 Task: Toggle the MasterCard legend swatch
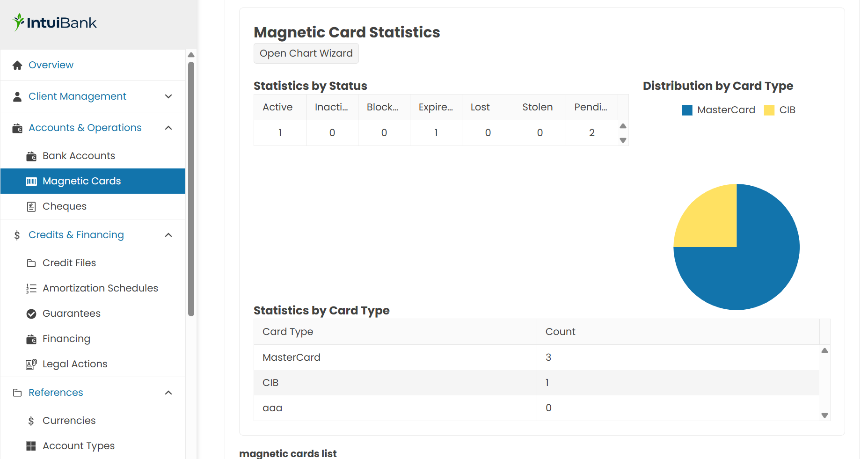(x=687, y=110)
